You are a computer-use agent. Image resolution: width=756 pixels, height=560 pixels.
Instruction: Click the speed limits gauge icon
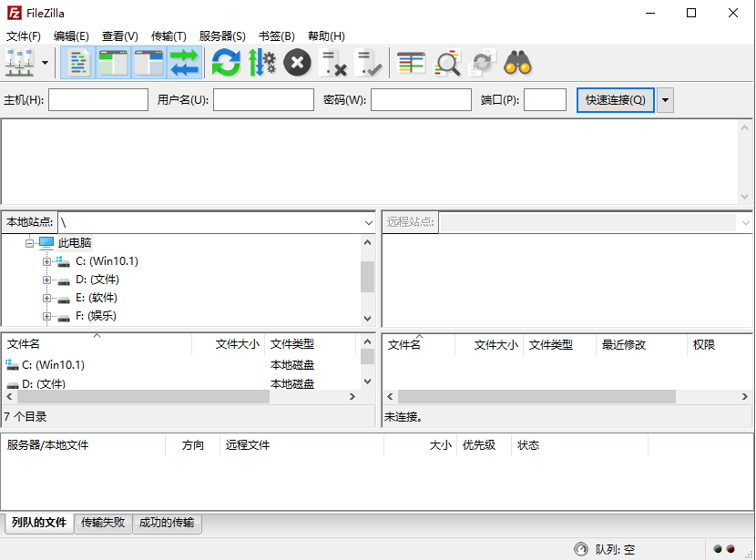[x=261, y=62]
